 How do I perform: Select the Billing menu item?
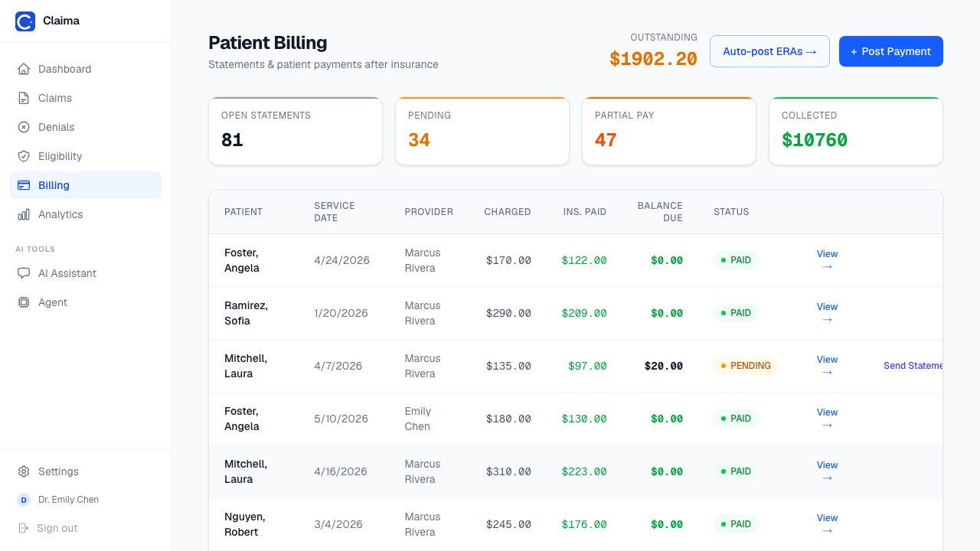pos(85,185)
